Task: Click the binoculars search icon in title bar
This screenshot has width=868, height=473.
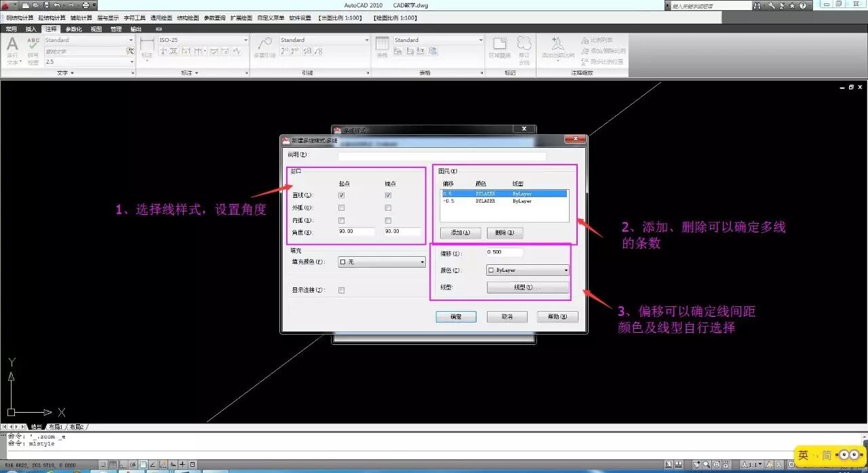Action: 757,5
